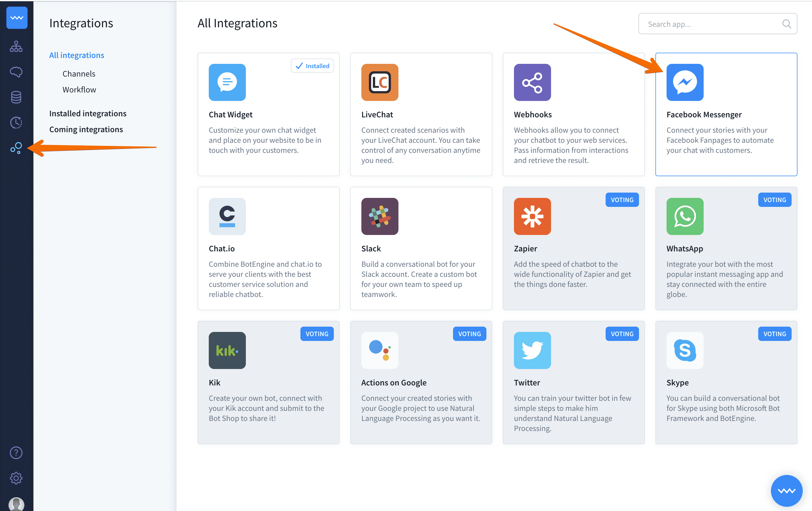Open the floating chat widget button

point(786,491)
